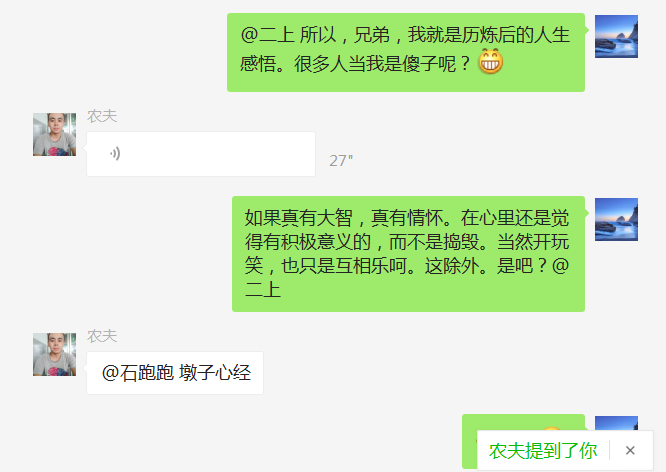Open 农夫's avatar beside the 墩子心经 message

(54, 354)
